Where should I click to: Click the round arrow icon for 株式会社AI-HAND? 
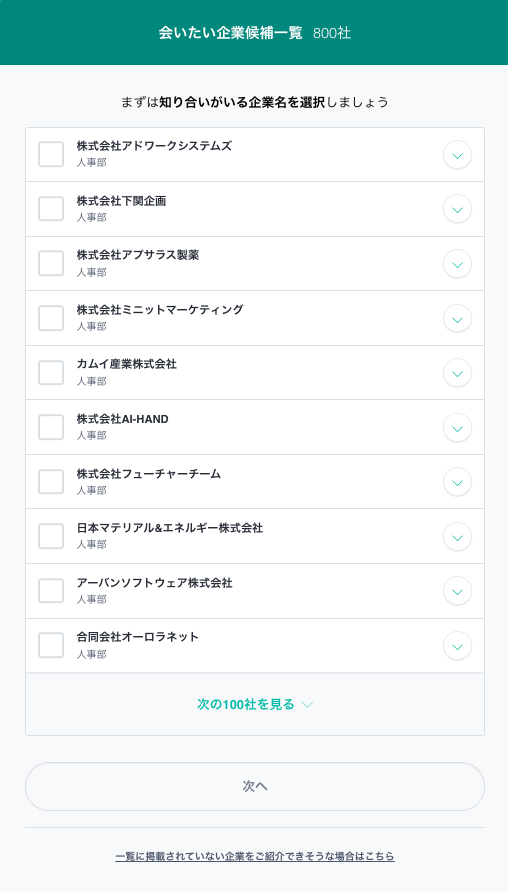457,428
